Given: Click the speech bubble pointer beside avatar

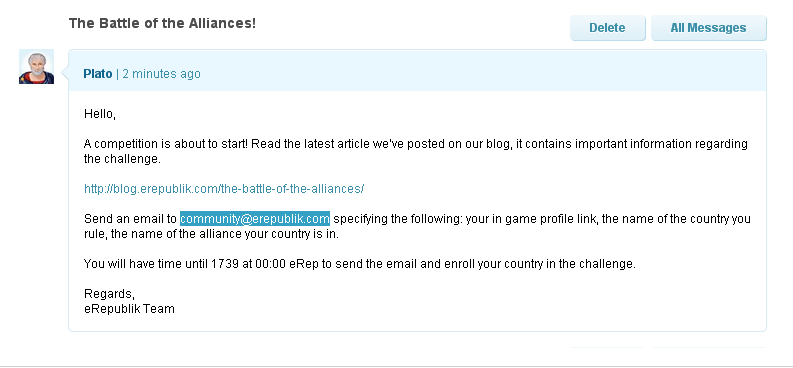Looking at the screenshot, I should [x=65, y=75].
